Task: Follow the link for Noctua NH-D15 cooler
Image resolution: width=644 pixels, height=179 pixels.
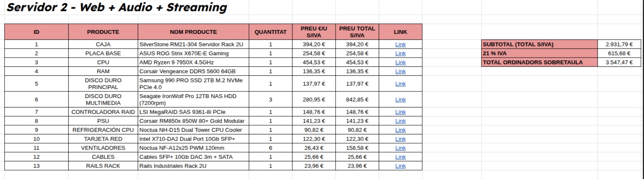Action: coord(400,130)
